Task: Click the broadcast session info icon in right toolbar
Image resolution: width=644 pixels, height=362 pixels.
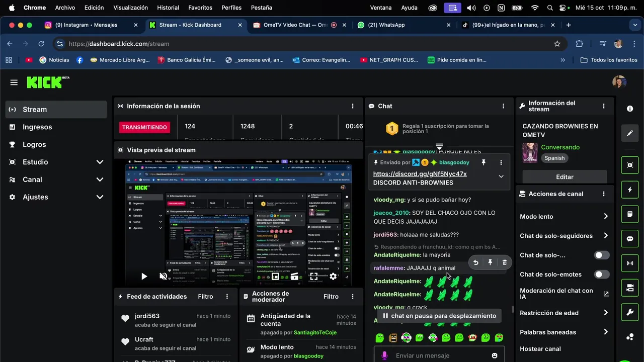Action: tap(630, 263)
